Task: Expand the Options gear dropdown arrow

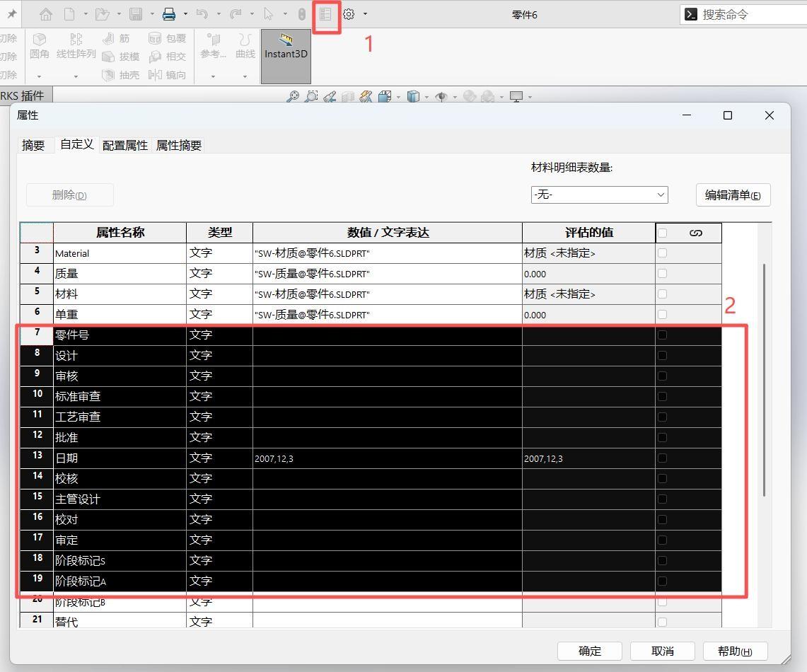Action: tap(365, 14)
